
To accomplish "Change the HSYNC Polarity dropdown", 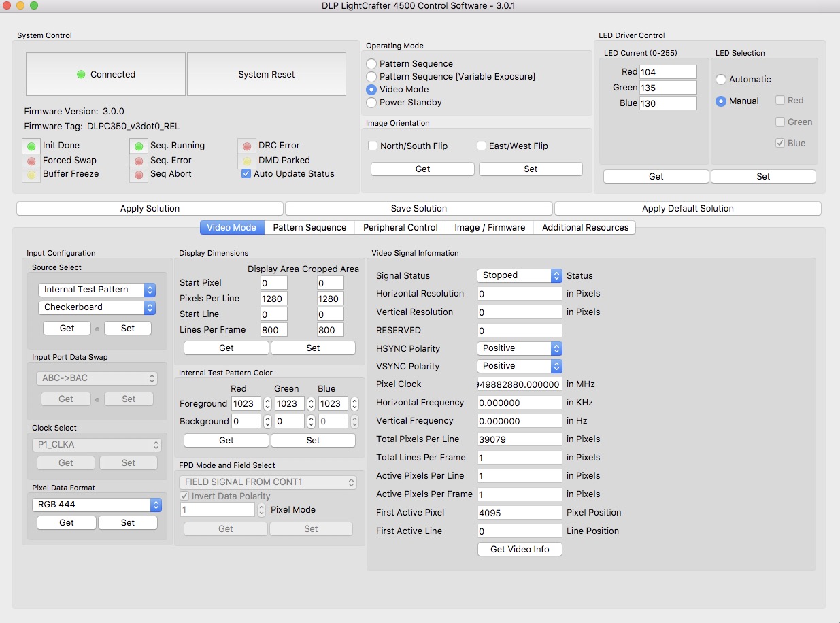I will tap(519, 348).
